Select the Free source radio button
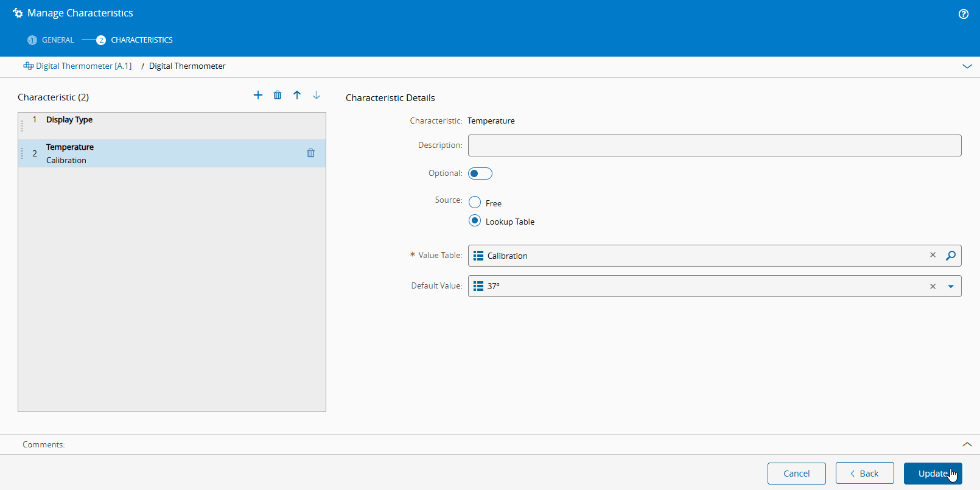 475,203
